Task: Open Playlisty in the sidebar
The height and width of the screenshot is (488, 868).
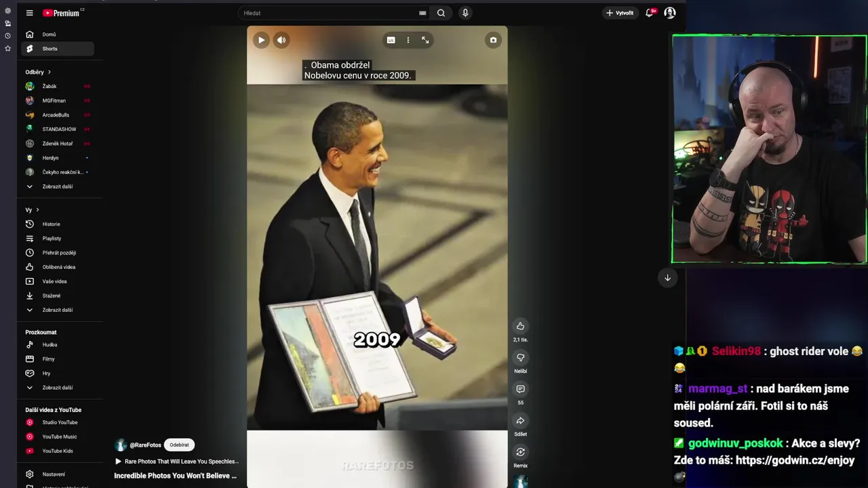Action: (58, 239)
